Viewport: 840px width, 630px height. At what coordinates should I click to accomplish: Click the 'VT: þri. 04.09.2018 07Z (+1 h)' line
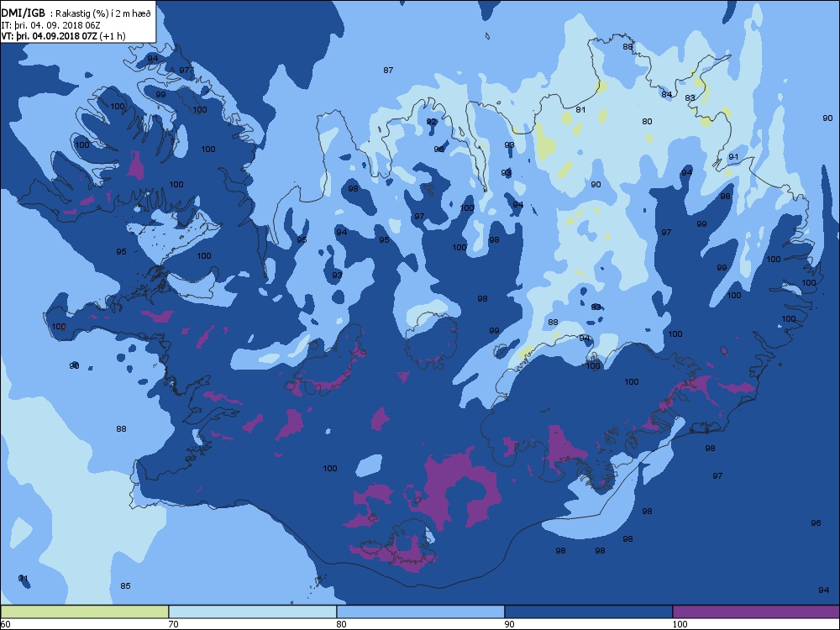(63, 36)
